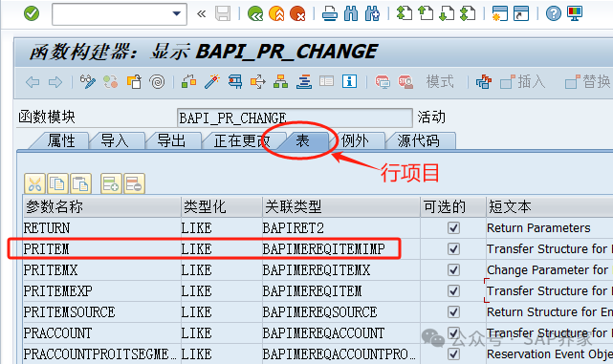Click the 替换 Replace button
613x364 pixels.
click(x=587, y=81)
